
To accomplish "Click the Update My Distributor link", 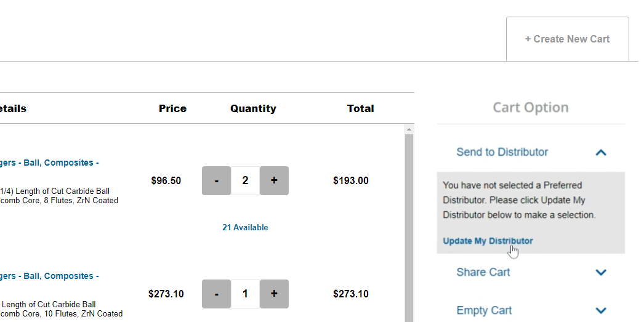I will 488,241.
